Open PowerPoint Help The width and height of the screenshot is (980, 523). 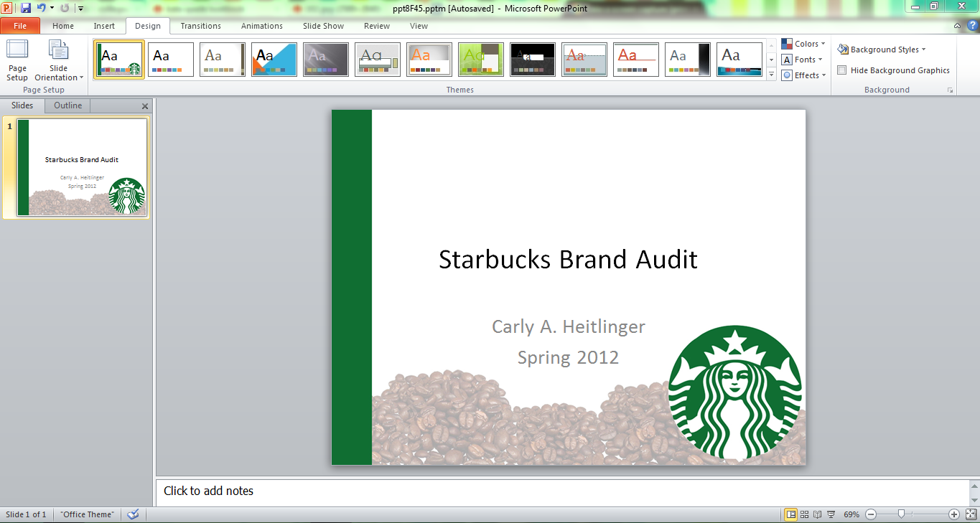[973, 26]
